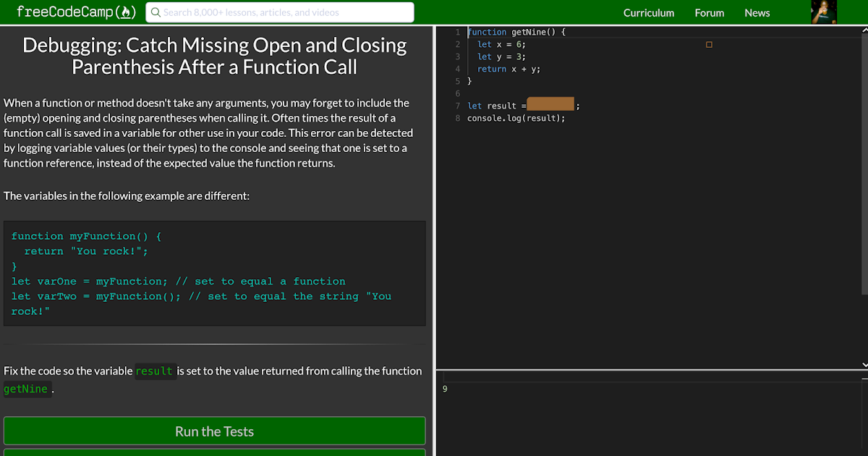Click the orange square annotation marker in the editor
Screen dimensions: 868x456
pyautogui.click(x=709, y=43)
